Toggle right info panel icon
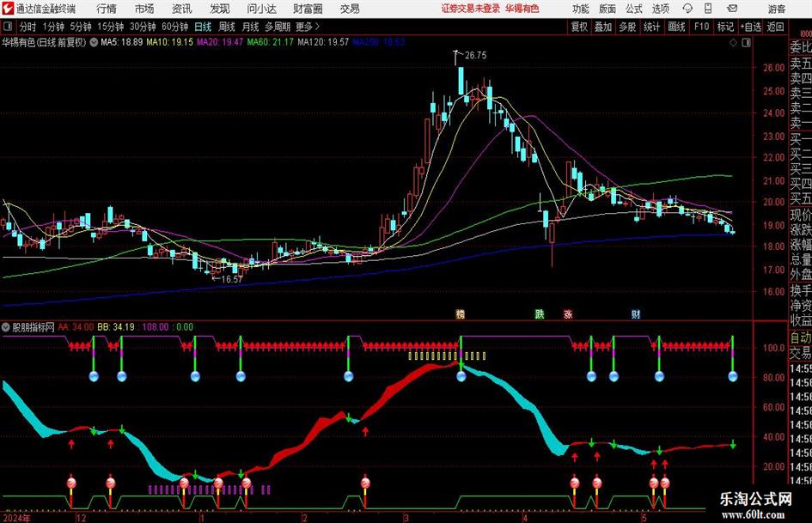The image size is (812, 523). pos(746,43)
